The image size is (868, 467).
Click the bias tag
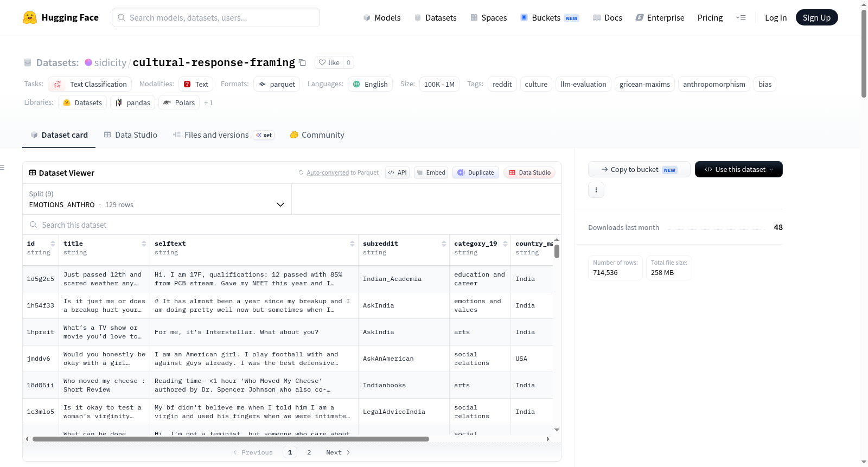pyautogui.click(x=765, y=84)
